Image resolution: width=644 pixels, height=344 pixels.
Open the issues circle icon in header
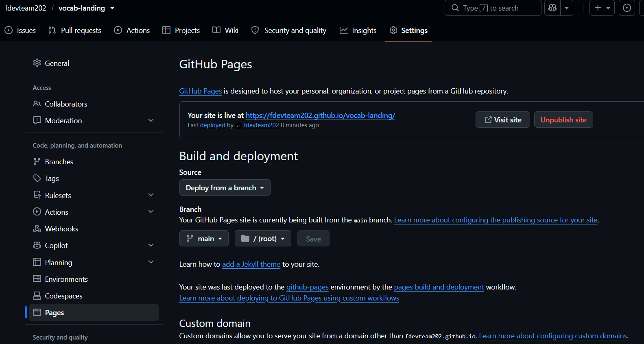(x=627, y=8)
